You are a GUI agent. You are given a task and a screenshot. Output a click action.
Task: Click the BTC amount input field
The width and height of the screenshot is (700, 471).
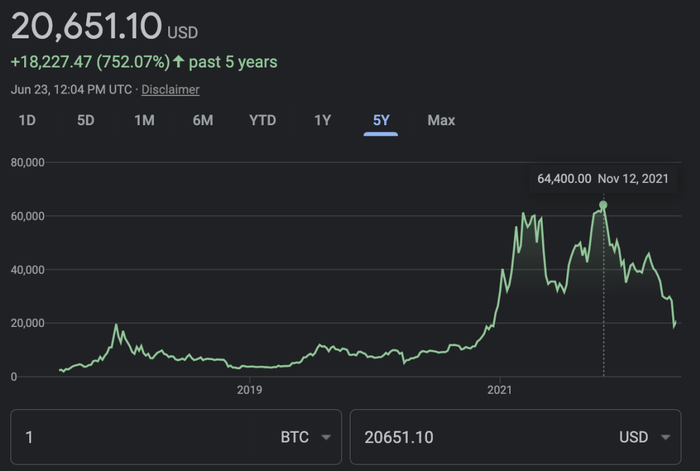pos(140,437)
